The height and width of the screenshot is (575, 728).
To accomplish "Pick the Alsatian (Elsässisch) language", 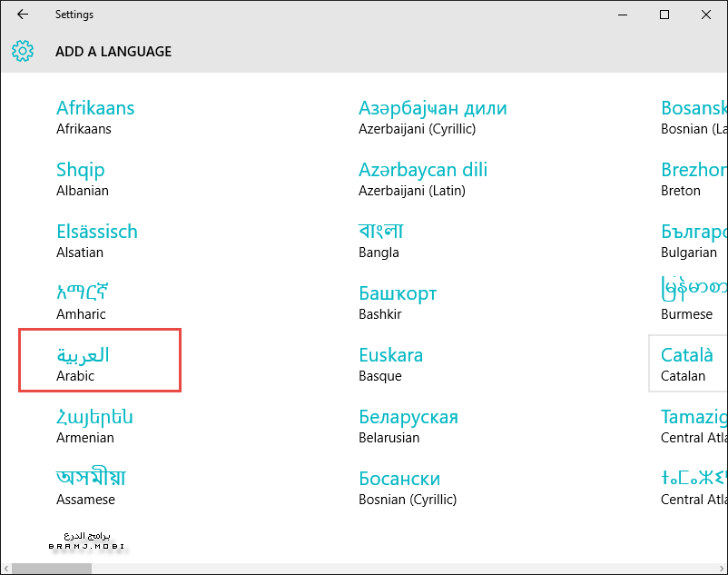I will pyautogui.click(x=97, y=241).
